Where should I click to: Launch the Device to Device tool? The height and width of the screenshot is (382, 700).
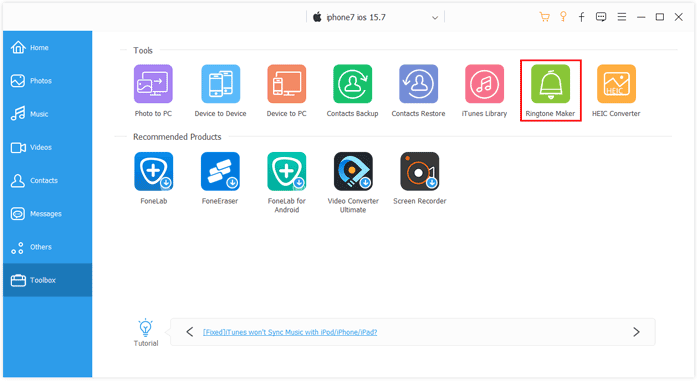(x=221, y=84)
